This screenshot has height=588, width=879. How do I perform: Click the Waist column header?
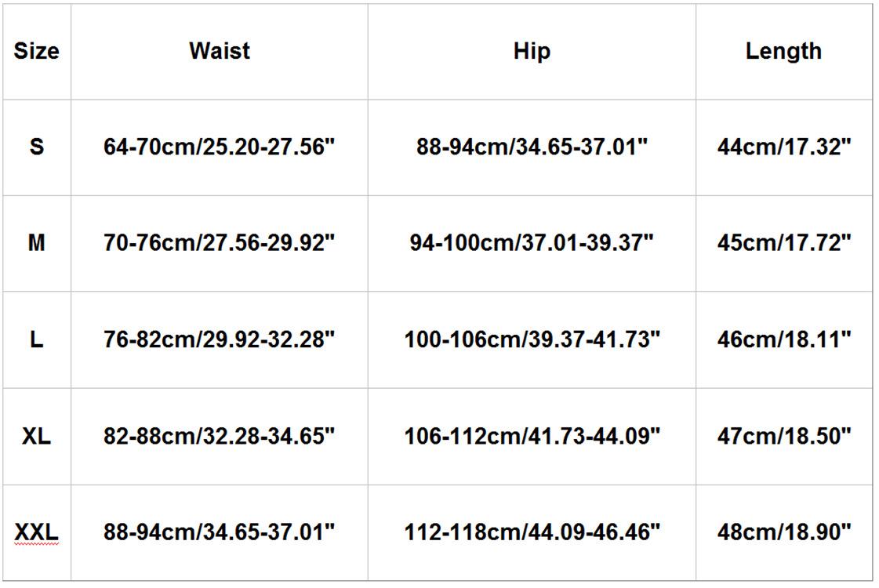tap(219, 52)
